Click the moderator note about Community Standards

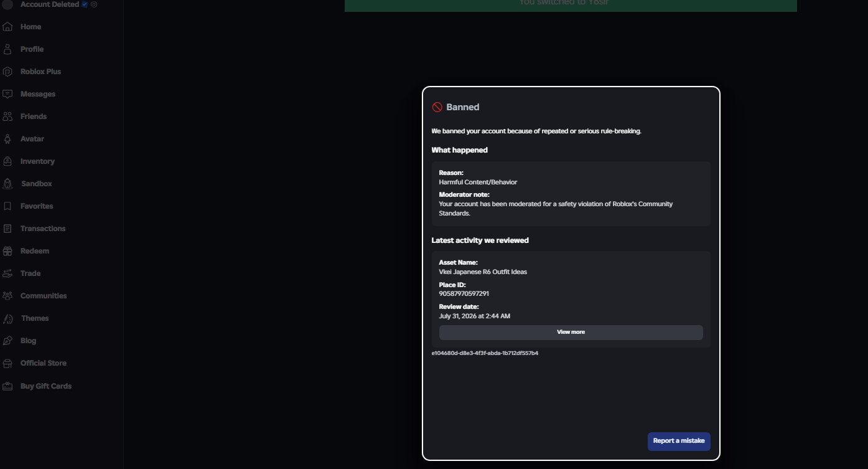pos(556,209)
